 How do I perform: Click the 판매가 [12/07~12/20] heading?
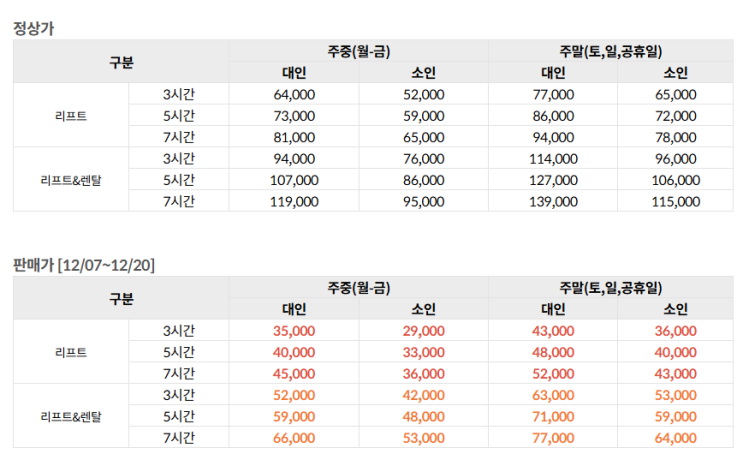point(84,265)
